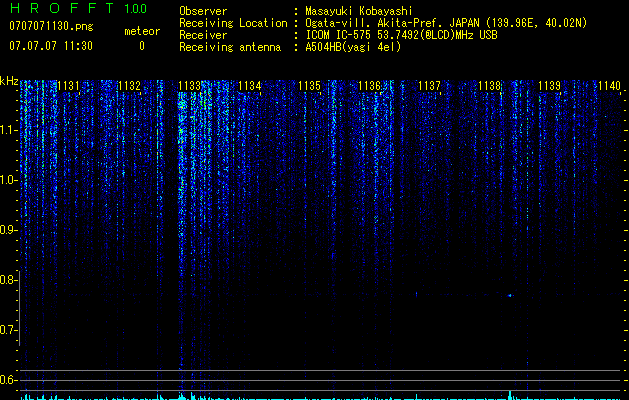Click the 1138 time marker
629x400 pixels.
489,86
